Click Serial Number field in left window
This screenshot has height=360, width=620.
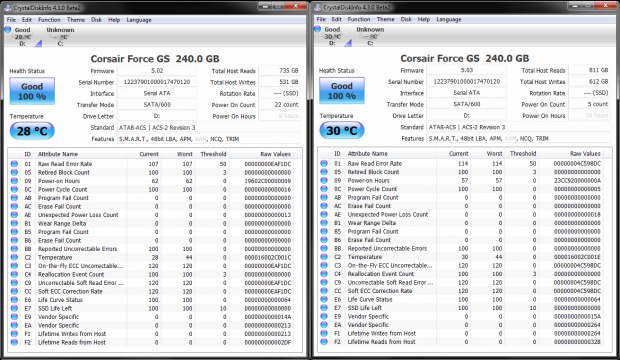tap(157, 82)
